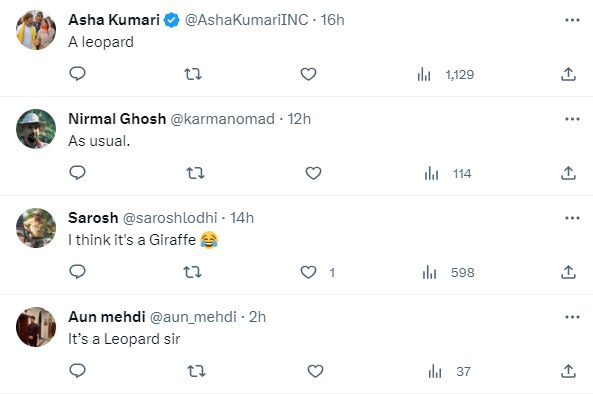The height and width of the screenshot is (394, 593).
Task: Like Nirmal Ghosh's "As usual." tweet
Action: point(314,173)
